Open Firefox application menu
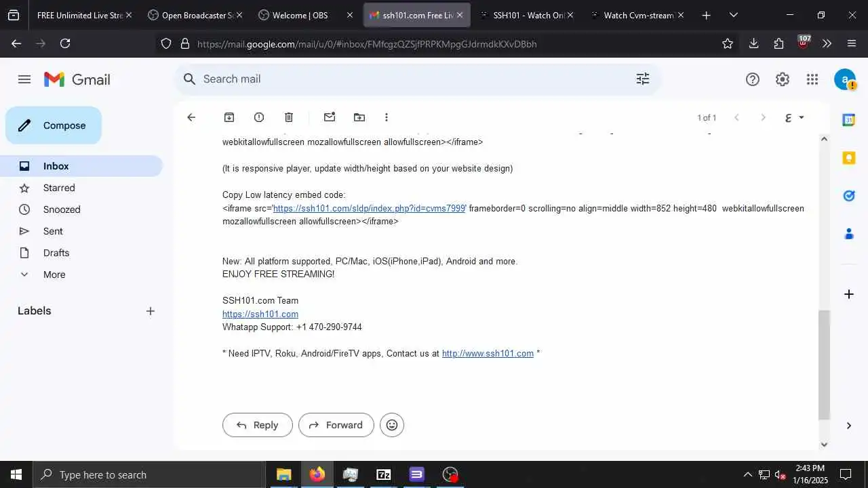The image size is (868, 488). pyautogui.click(x=852, y=43)
